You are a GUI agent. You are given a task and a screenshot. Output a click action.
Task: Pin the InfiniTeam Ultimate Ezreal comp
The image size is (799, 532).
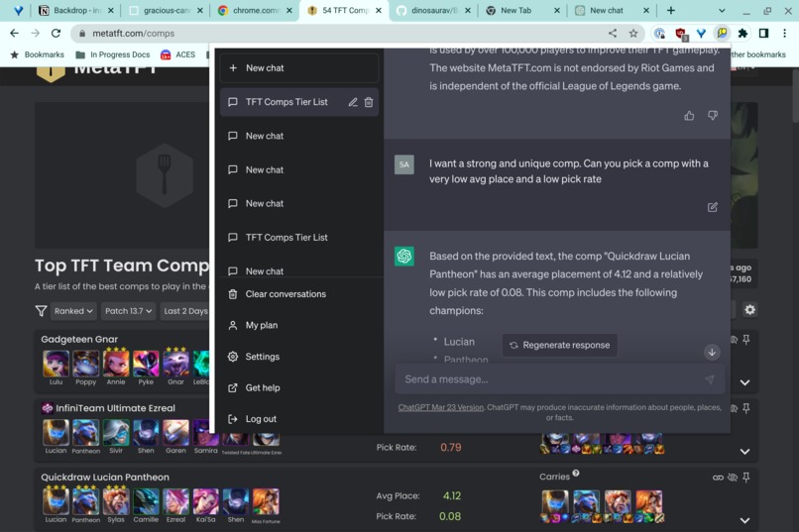pyautogui.click(x=746, y=408)
